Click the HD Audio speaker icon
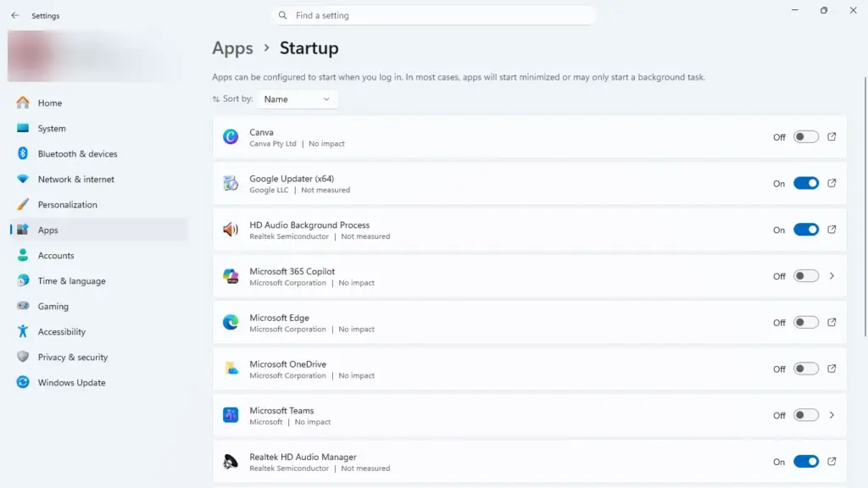Viewport: 868px width, 488px height. click(x=231, y=230)
